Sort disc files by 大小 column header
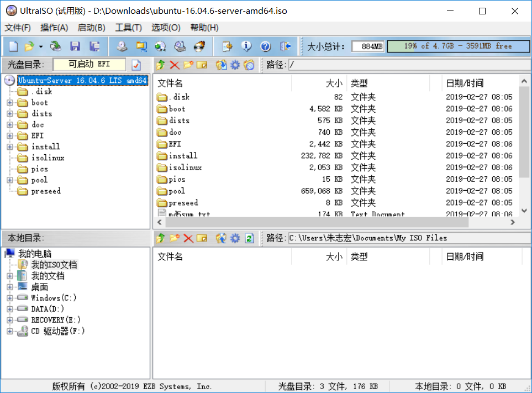This screenshot has height=393, width=532. click(319, 83)
